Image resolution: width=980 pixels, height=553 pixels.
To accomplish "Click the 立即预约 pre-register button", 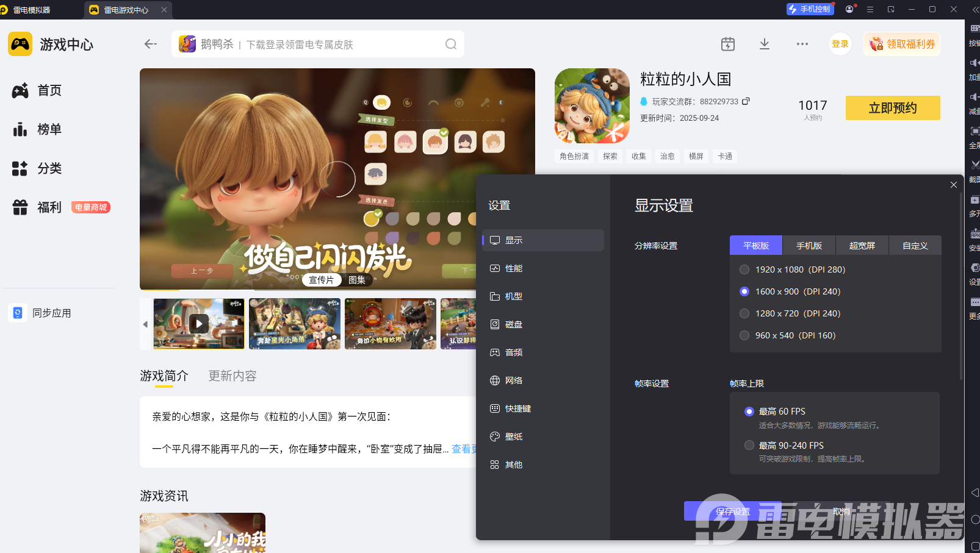I will 892,108.
